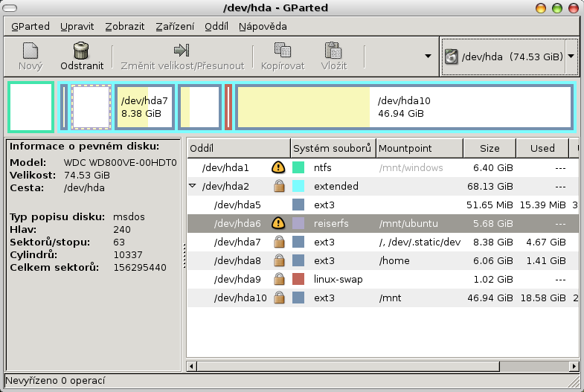The image size is (584, 392).
Task: Click the Změnit velikost/Přesunout icon
Action: pos(182,51)
